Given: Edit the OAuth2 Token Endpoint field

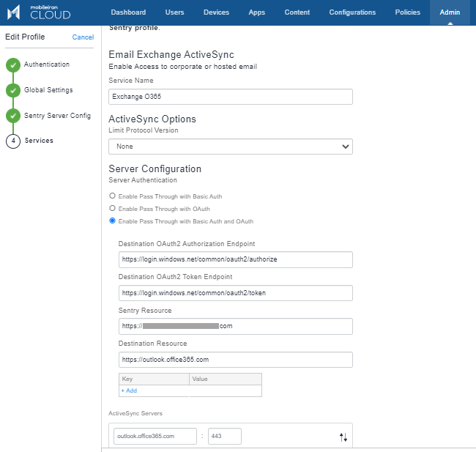Looking at the screenshot, I should (x=236, y=293).
